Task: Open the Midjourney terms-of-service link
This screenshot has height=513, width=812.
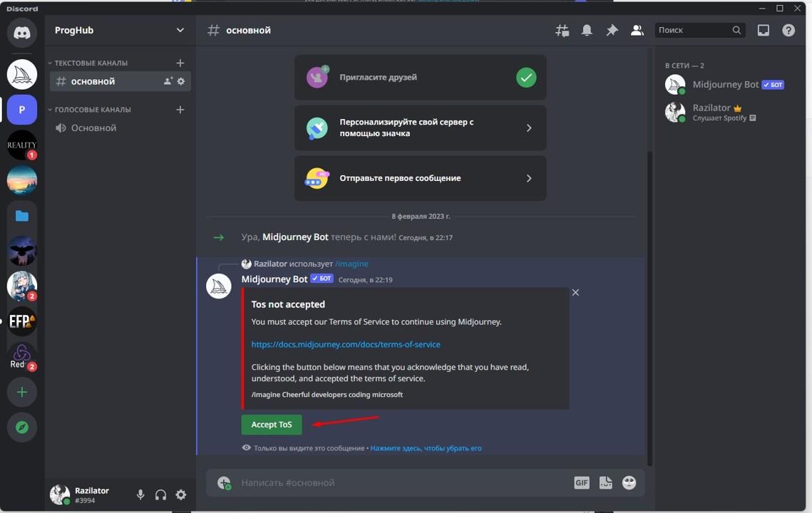Action: (346, 345)
